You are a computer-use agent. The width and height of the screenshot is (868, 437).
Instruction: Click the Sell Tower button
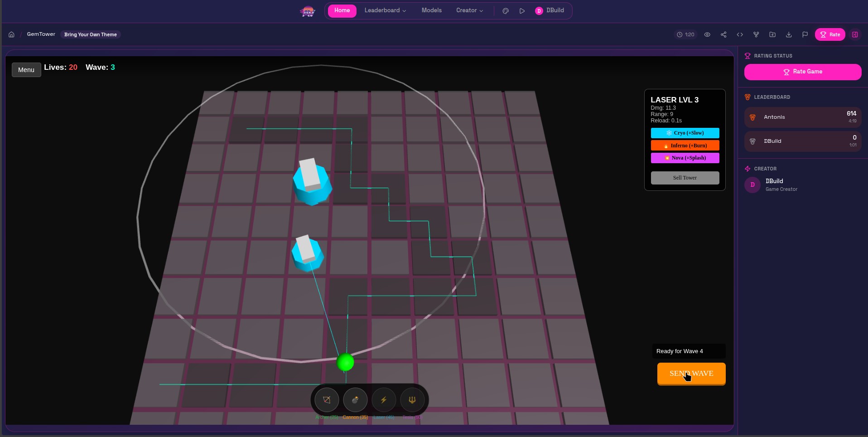pos(685,178)
